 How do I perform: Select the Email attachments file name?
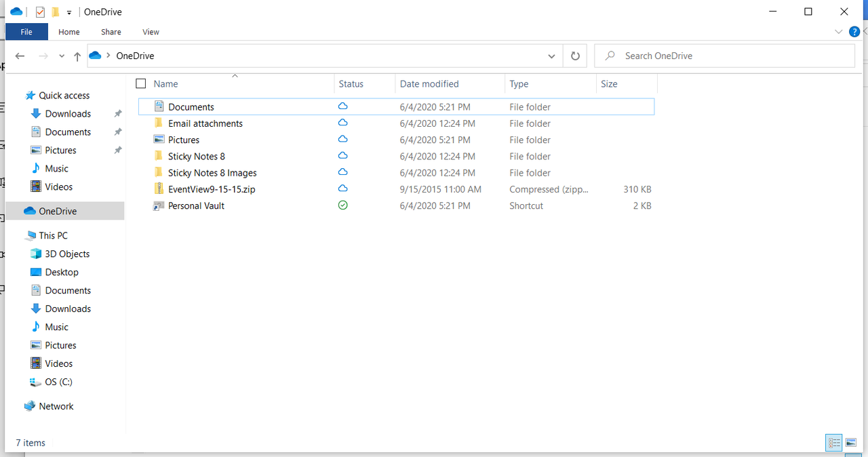coord(205,123)
